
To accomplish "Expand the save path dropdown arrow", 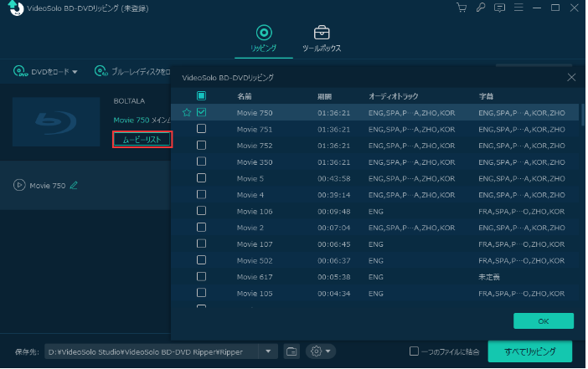I will 268,351.
